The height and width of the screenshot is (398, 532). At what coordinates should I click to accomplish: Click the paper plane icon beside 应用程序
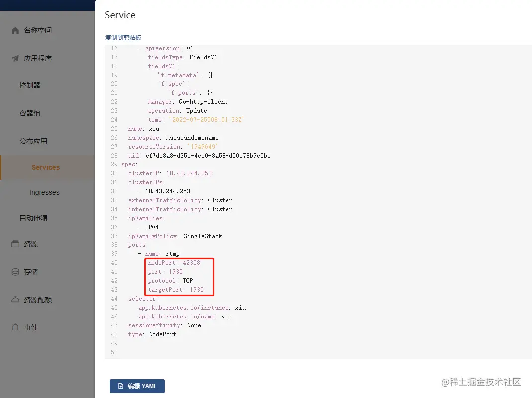15,58
